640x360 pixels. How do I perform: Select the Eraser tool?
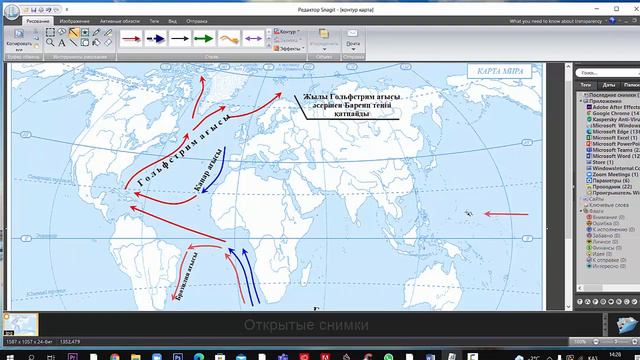click(x=108, y=42)
